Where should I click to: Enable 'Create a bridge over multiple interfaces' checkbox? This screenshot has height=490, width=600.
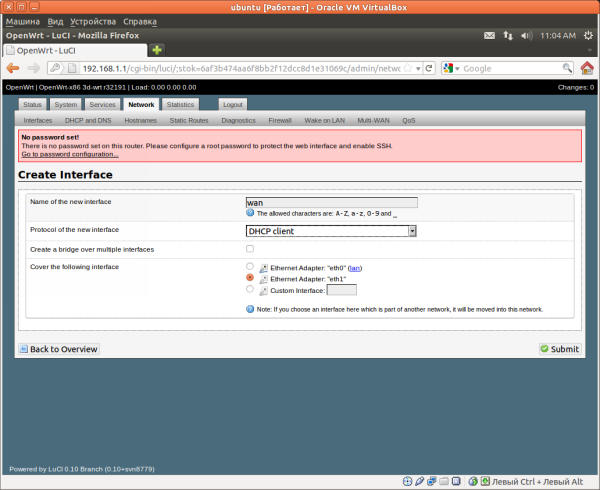[250, 249]
